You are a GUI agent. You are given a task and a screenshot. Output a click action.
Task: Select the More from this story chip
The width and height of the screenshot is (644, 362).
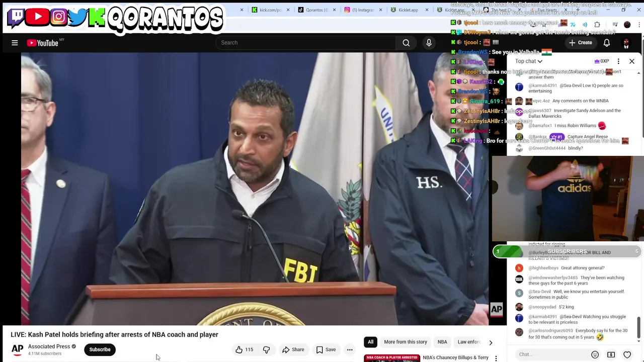(405, 342)
